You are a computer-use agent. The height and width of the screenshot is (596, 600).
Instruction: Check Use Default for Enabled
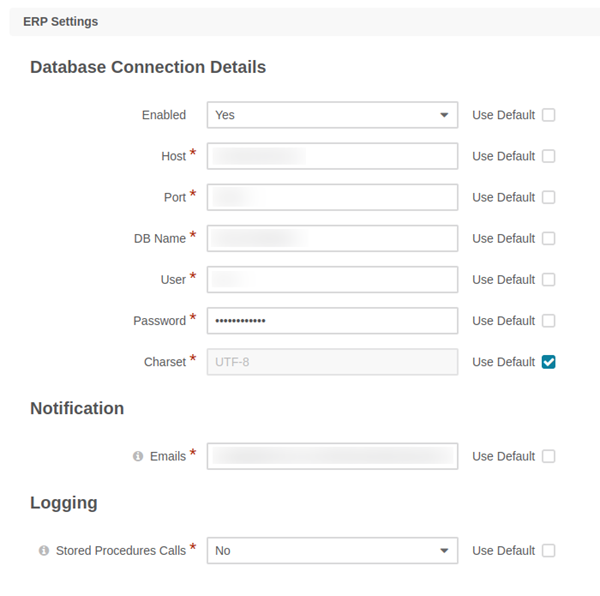(x=548, y=115)
